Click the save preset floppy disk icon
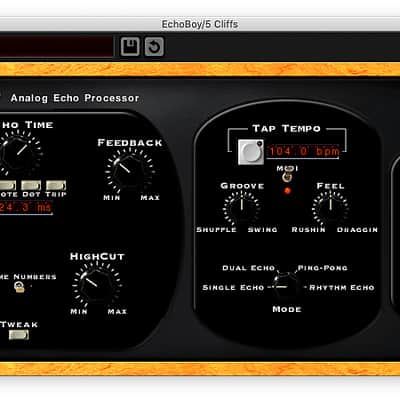400x400 pixels. [x=130, y=46]
